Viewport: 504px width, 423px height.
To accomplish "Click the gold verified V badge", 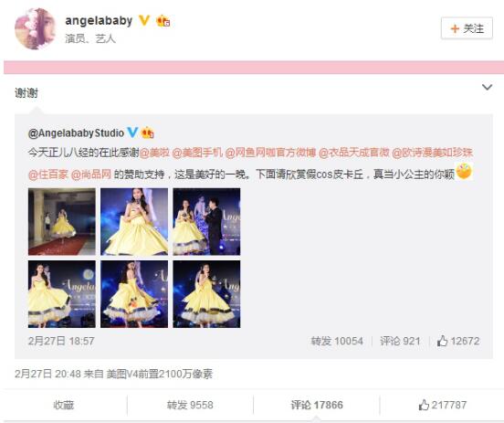I will 144,21.
